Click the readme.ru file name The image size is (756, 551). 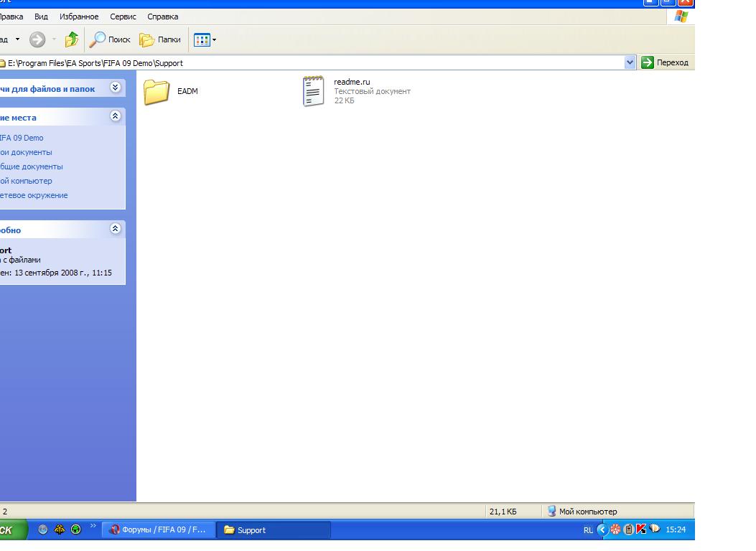tap(352, 82)
